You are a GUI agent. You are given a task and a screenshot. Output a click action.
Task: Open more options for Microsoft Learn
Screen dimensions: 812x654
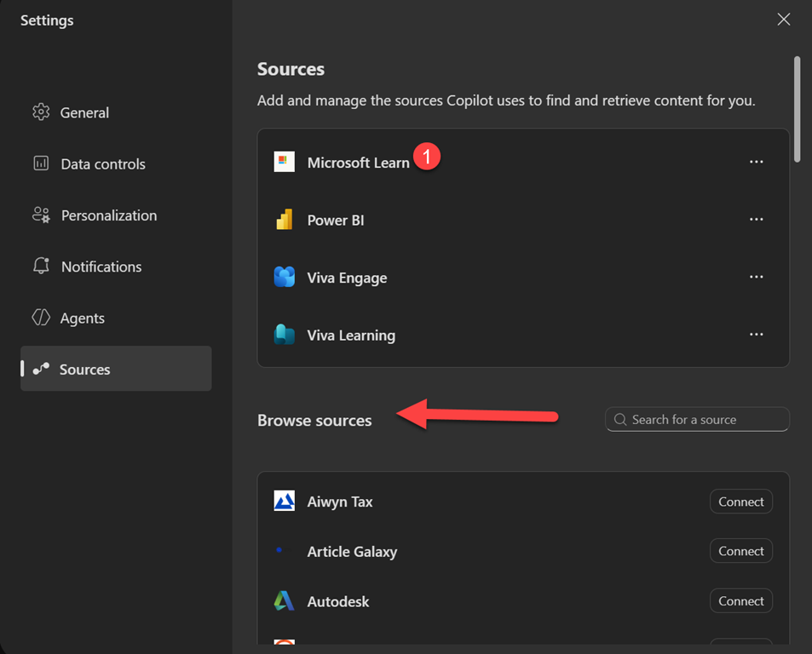(756, 162)
